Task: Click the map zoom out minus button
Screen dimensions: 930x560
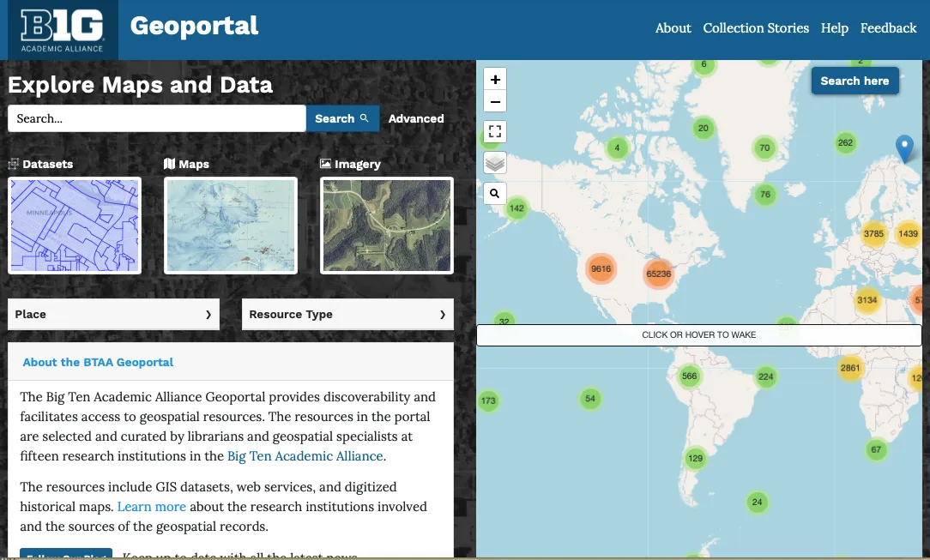Action: pos(495,102)
